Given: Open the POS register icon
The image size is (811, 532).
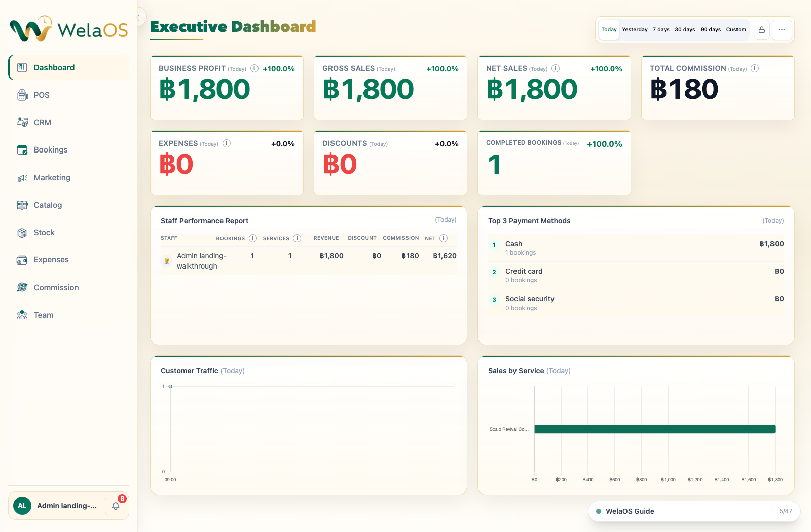Looking at the screenshot, I should click(22, 95).
